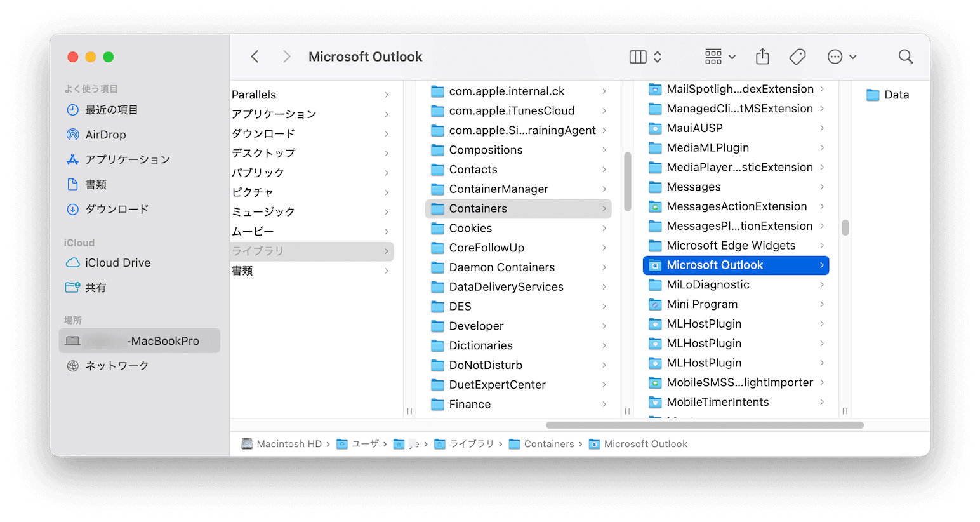Select the ライブラリ row in first column
980x522 pixels.
pyautogui.click(x=312, y=251)
